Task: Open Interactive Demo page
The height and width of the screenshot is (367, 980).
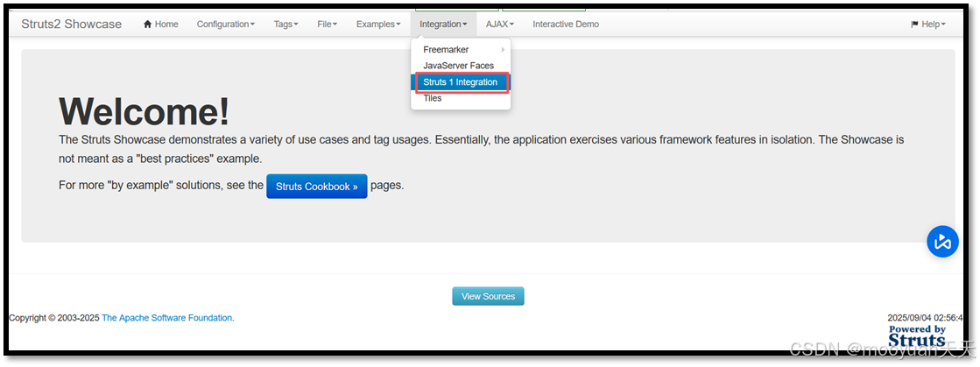Action: 566,25
